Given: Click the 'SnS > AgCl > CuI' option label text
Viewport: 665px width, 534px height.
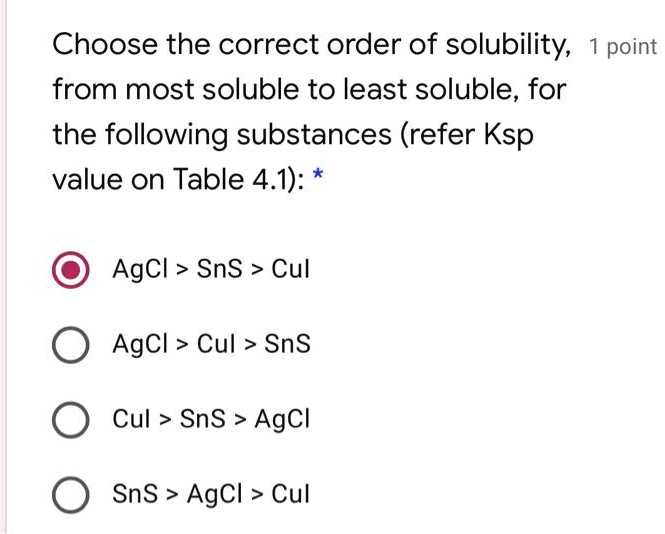Looking at the screenshot, I should pyautogui.click(x=211, y=494).
